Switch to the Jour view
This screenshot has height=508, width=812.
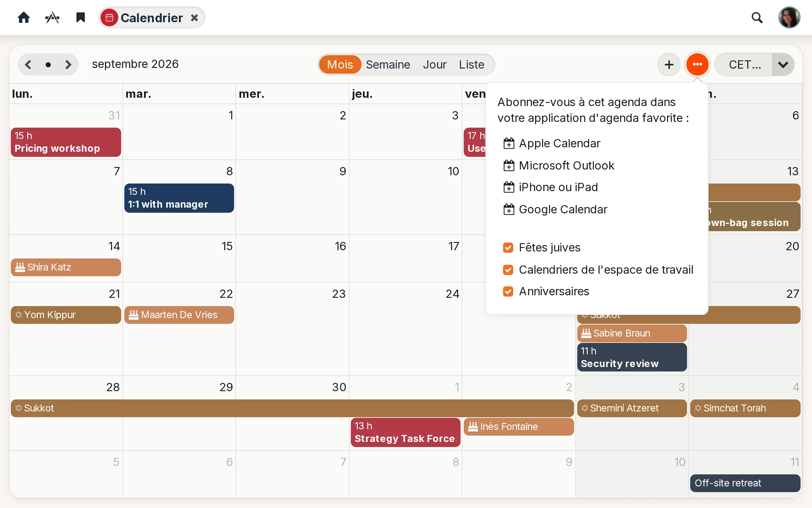(x=435, y=64)
